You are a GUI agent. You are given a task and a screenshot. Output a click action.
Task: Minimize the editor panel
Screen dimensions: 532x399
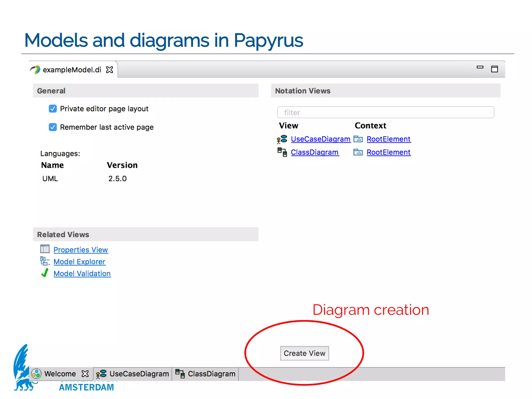click(x=480, y=67)
